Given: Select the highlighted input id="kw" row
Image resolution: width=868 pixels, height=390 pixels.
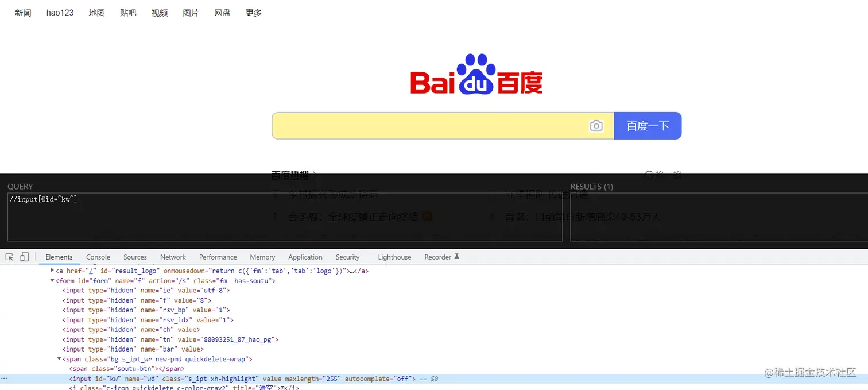Looking at the screenshot, I should pyautogui.click(x=434, y=379).
